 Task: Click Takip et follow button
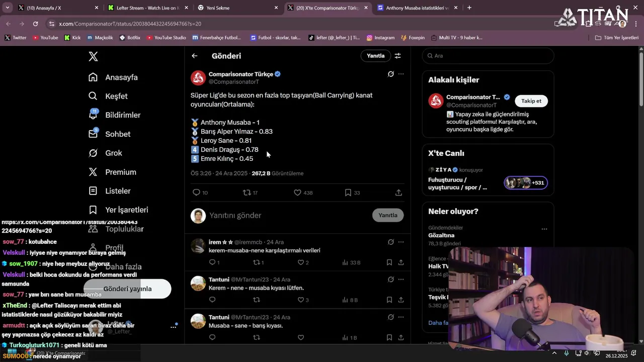pos(531,101)
